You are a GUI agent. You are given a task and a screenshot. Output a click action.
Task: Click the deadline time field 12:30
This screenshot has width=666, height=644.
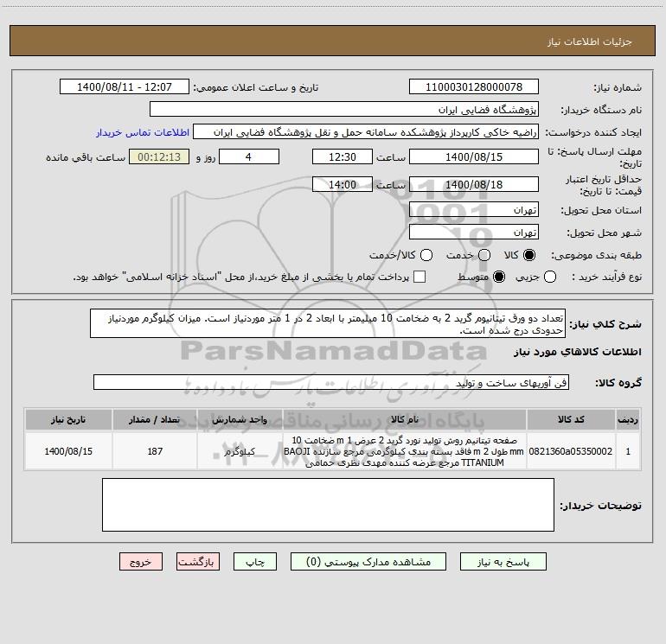343,156
